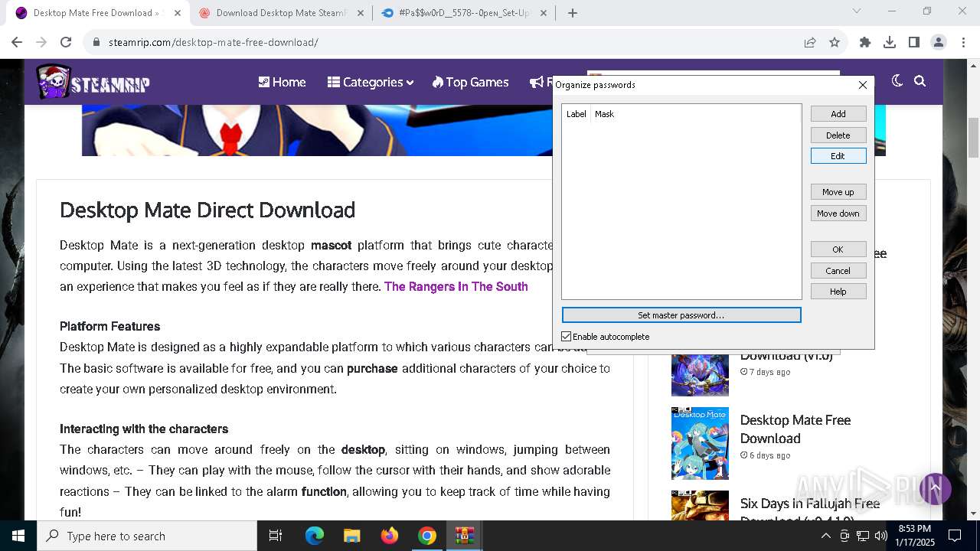Click the SteamRIP logo

(93, 83)
